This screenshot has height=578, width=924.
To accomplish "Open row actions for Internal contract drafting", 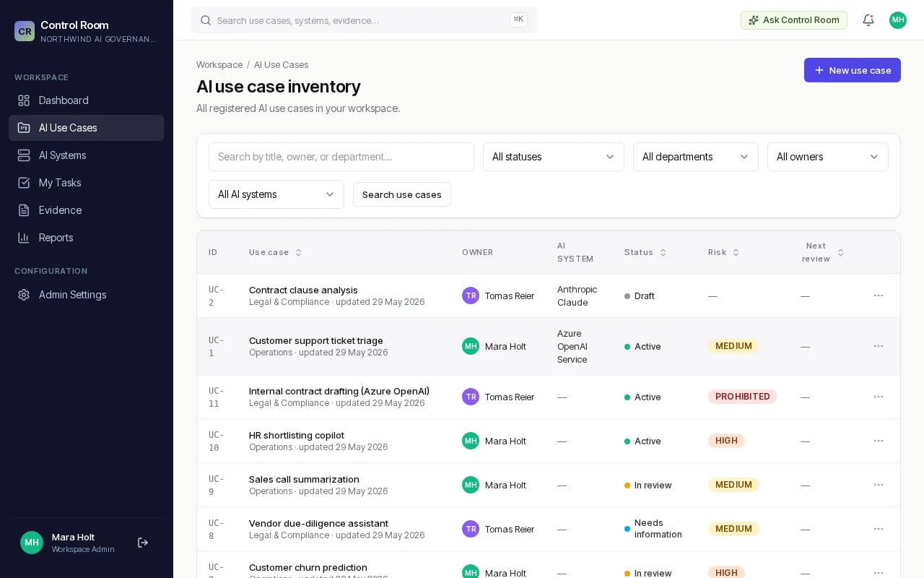I will (879, 397).
